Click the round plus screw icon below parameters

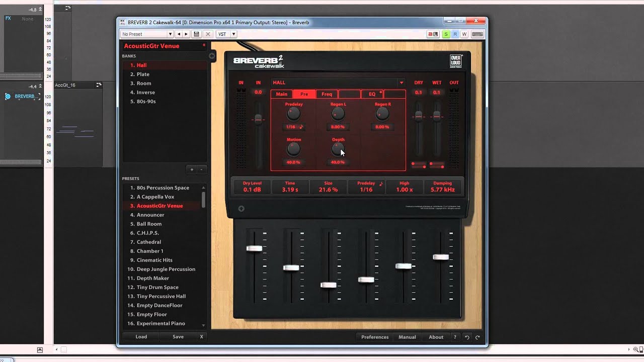241,209
